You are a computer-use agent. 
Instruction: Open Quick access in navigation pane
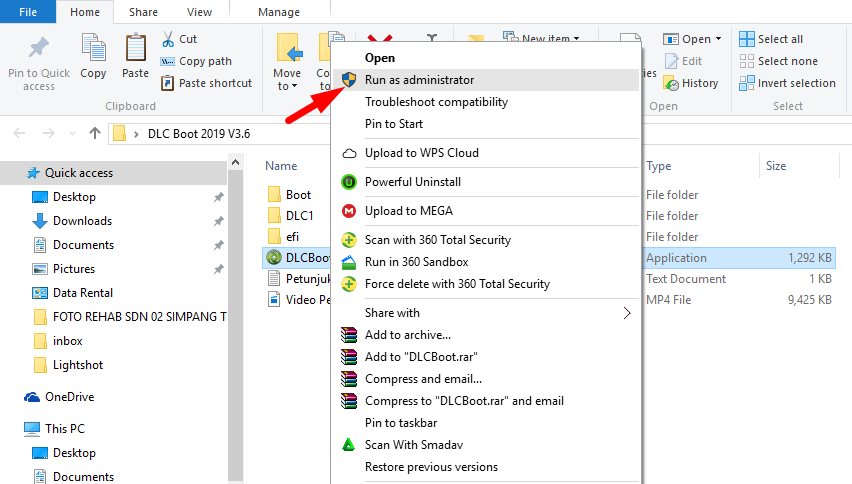point(114,173)
